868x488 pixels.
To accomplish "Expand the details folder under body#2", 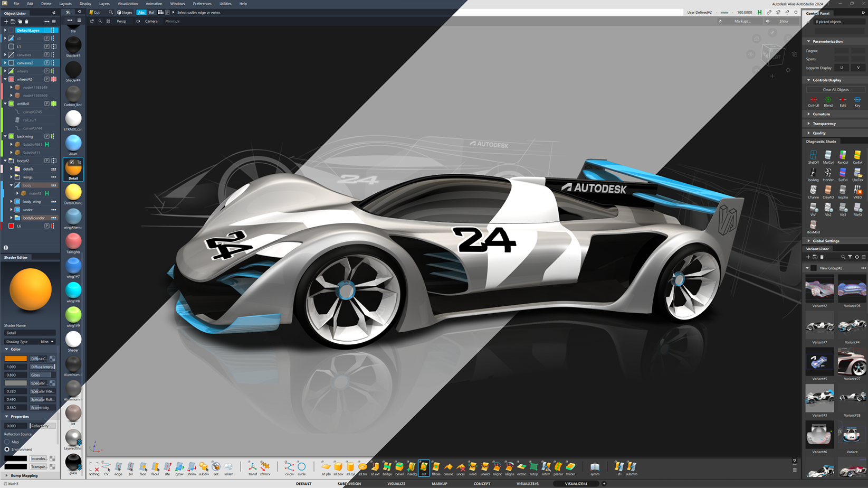I will click(11, 169).
